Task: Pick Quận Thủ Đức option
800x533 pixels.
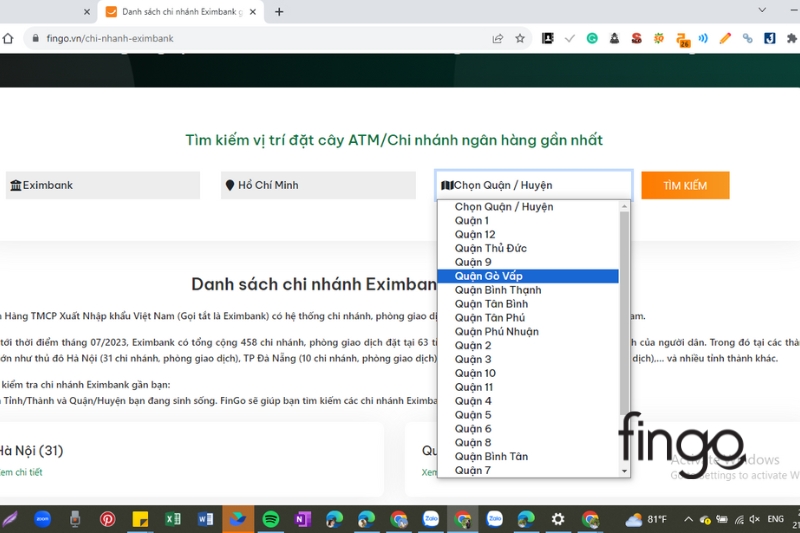Action: point(528,248)
